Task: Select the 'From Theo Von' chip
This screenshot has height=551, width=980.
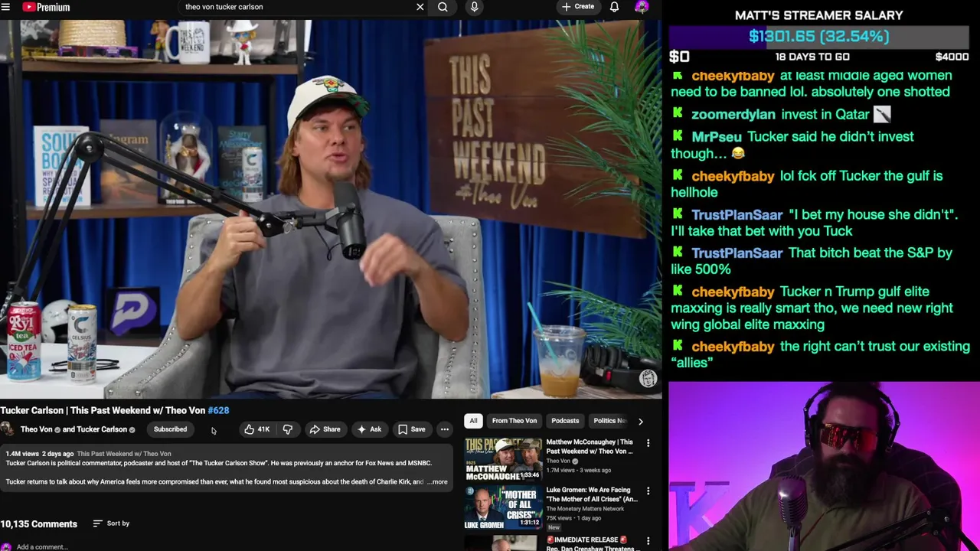Action: coord(514,421)
